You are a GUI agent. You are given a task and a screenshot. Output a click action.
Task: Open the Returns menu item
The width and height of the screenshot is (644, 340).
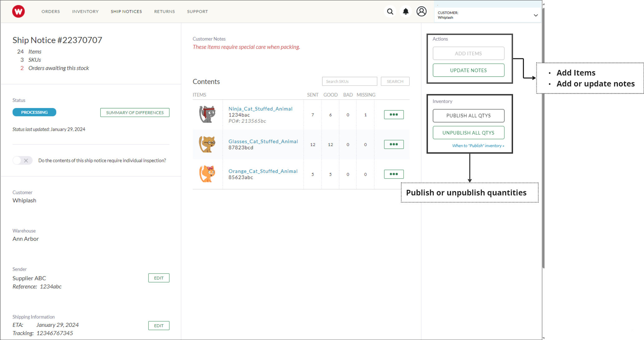(164, 12)
